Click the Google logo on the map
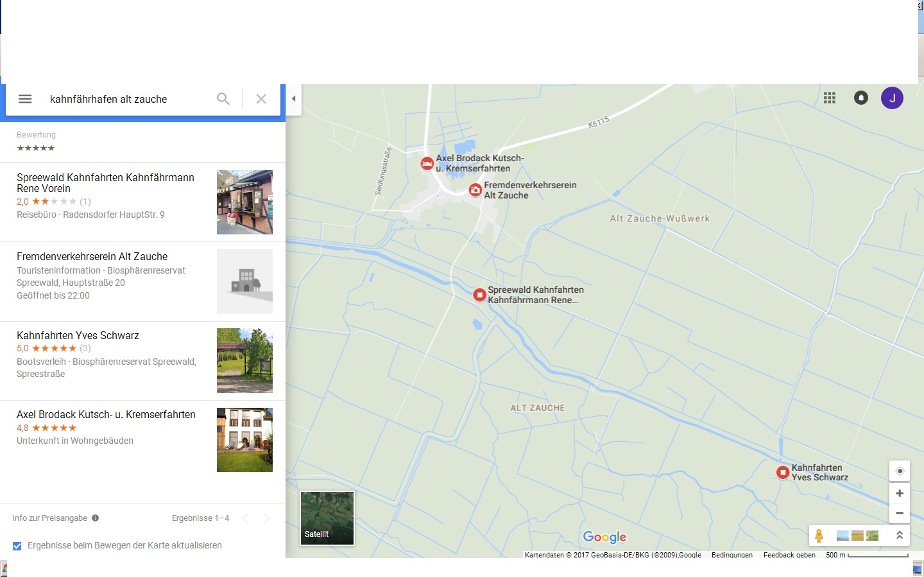Viewport: 924px width, 578px height. coord(604,537)
